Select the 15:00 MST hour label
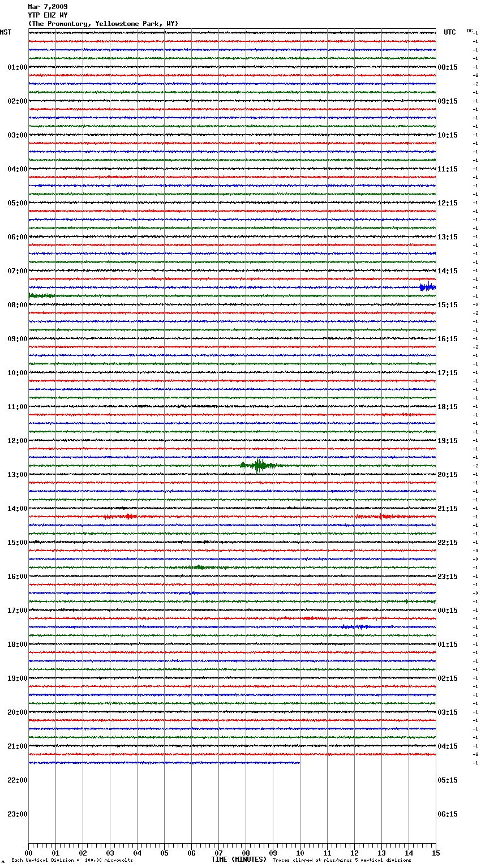The image size is (481, 868). (x=18, y=543)
